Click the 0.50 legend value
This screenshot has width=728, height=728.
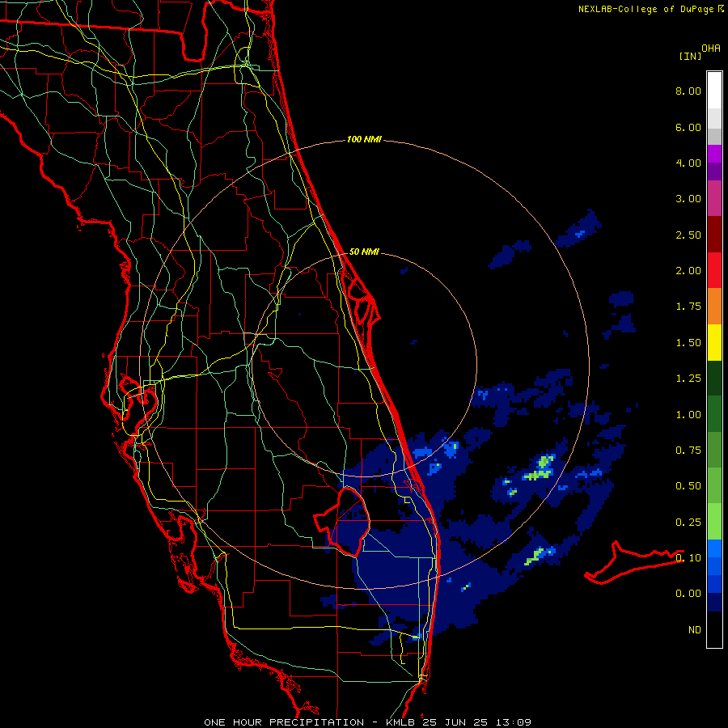pos(688,486)
